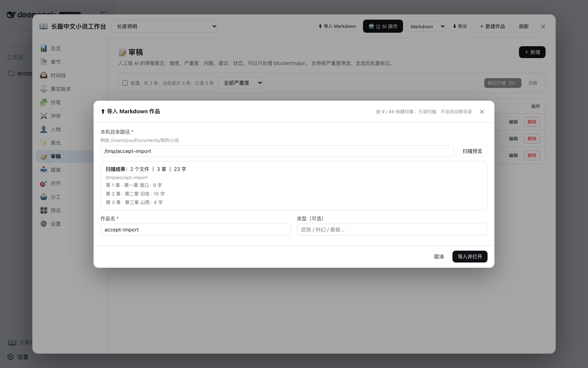
Task: Open 设置 in the background app's bottom-left corner
Action: pos(18,357)
